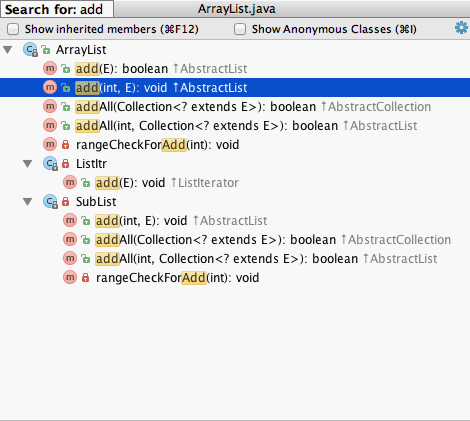Collapse the SubList tree node
The width and height of the screenshot is (470, 421).
click(x=28, y=202)
